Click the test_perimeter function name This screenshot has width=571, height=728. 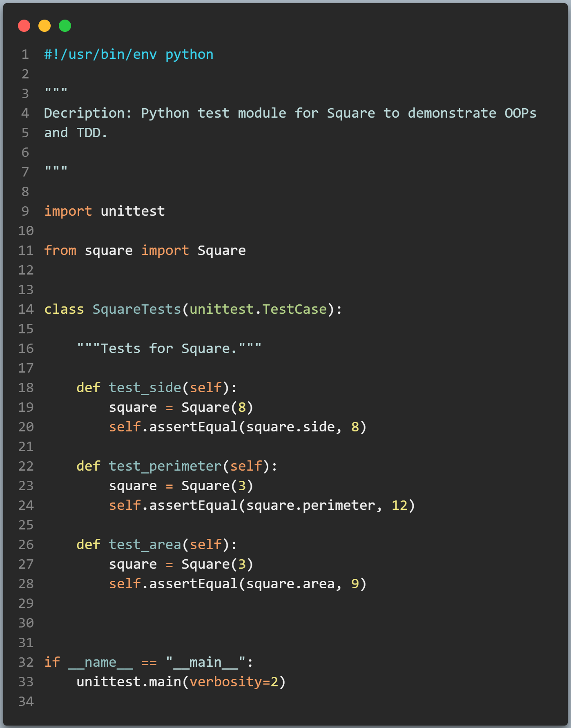point(165,466)
